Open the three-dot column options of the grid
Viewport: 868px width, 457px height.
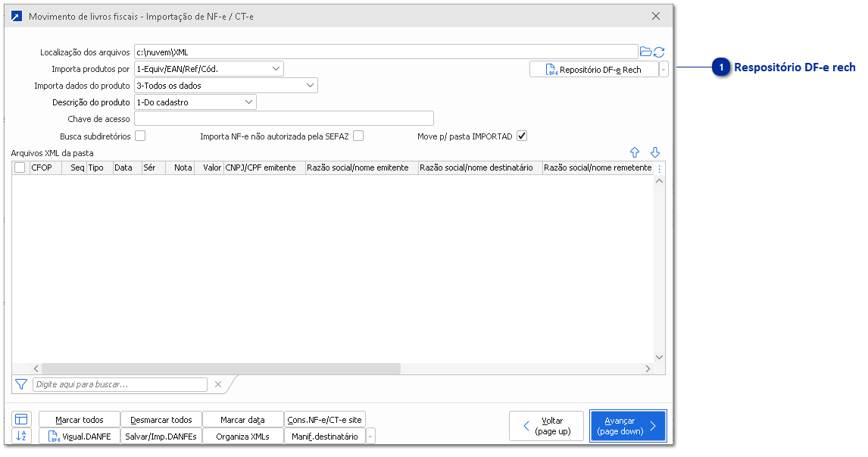pyautogui.click(x=659, y=168)
